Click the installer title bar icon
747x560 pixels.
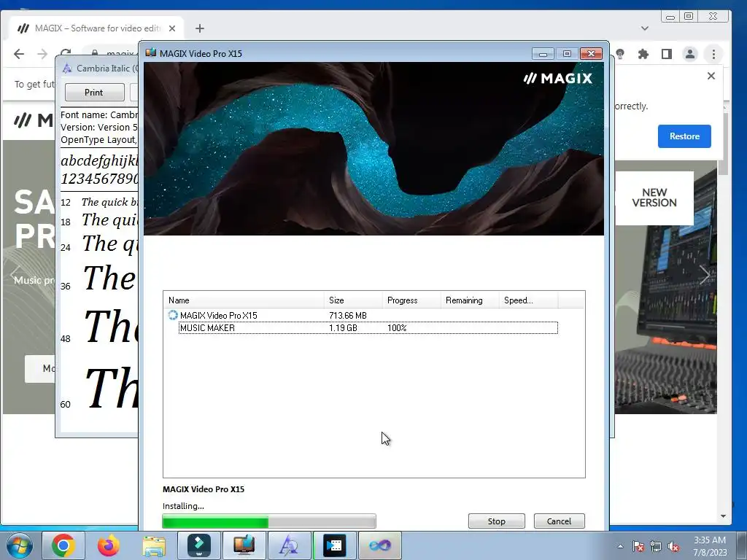[151, 52]
